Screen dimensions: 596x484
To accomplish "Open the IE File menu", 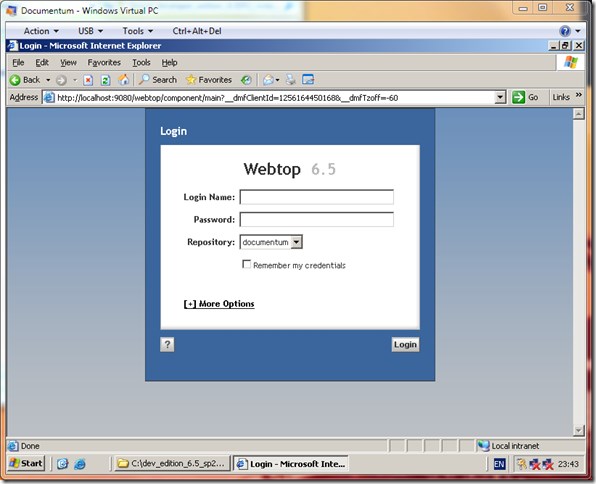I will pos(18,62).
